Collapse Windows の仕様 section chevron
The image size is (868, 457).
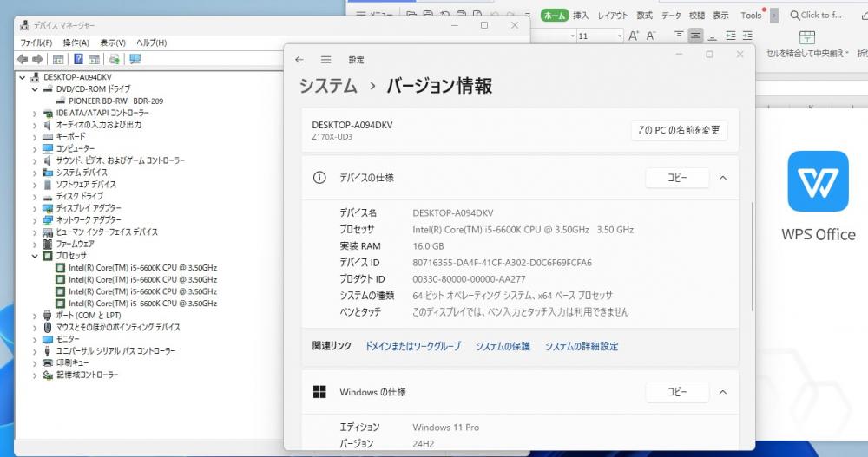[722, 392]
